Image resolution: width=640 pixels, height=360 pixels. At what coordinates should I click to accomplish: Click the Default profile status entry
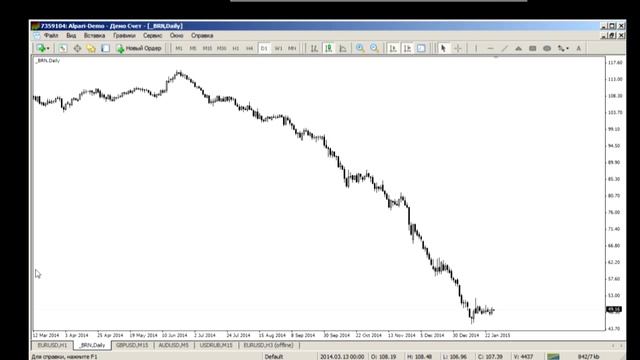tap(274, 357)
